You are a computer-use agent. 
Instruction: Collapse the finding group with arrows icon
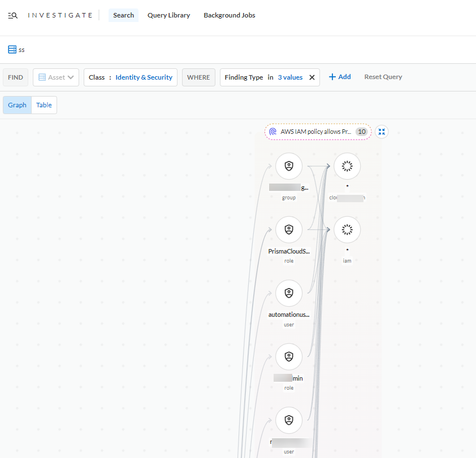[382, 132]
